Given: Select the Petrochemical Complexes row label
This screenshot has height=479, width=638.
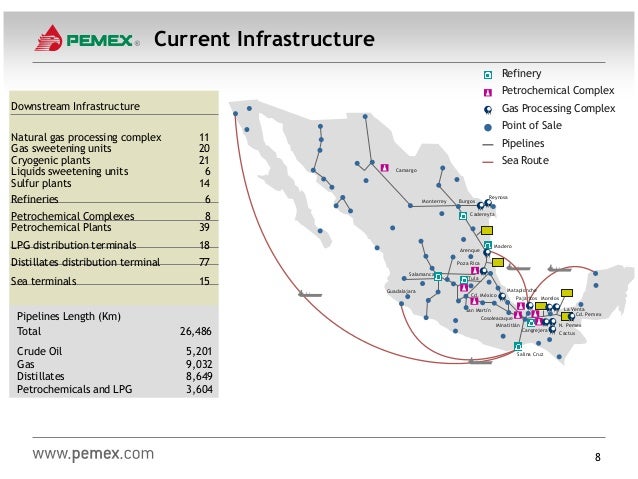Looking at the screenshot, I should 72,216.
